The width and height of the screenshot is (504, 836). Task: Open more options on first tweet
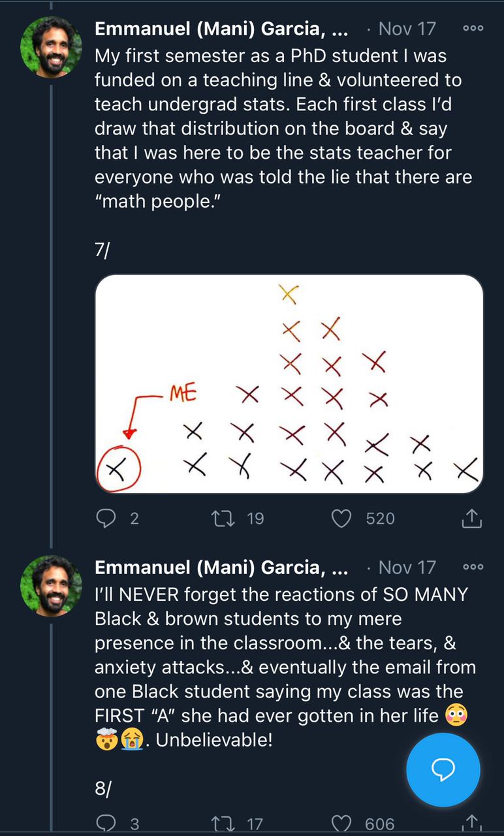pyautogui.click(x=473, y=29)
